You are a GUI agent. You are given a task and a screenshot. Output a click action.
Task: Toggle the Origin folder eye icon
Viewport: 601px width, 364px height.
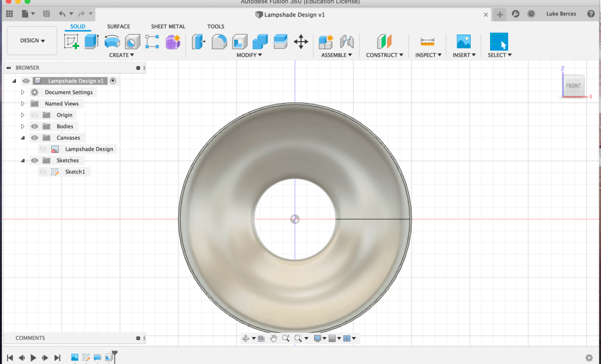coord(35,115)
